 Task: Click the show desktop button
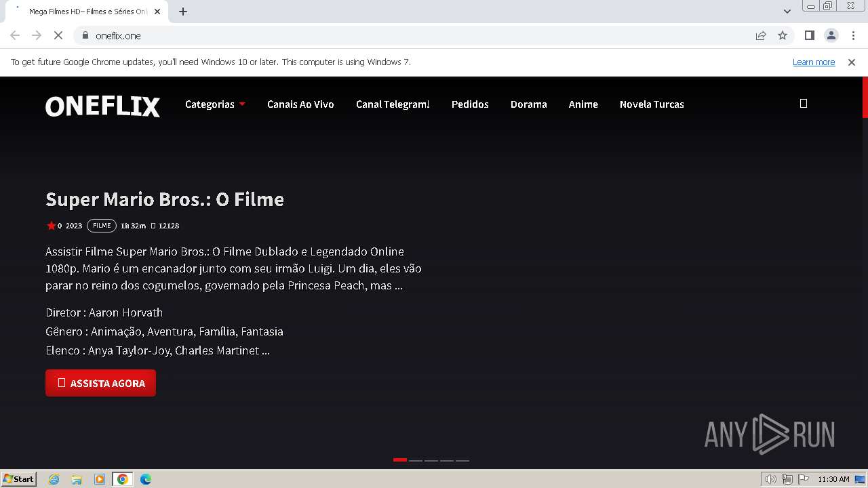click(861, 479)
